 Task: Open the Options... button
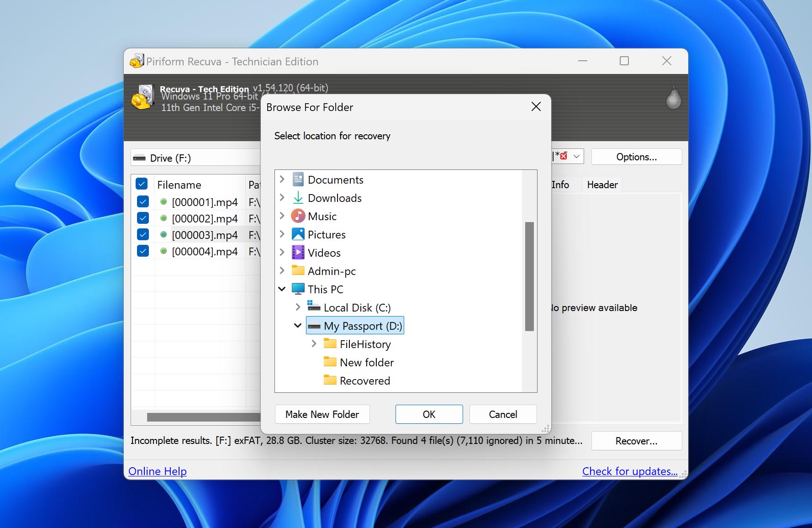click(636, 157)
